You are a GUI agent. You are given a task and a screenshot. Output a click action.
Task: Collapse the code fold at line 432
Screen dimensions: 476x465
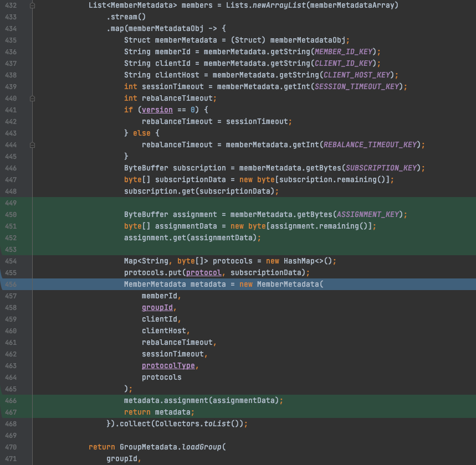[x=32, y=5]
